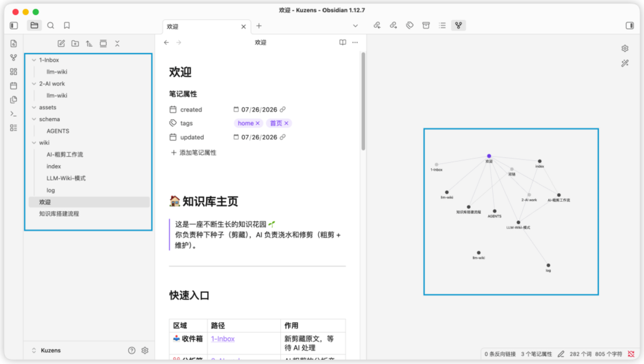Open the outline list panel icon
The width and height of the screenshot is (644, 364).
point(442,25)
